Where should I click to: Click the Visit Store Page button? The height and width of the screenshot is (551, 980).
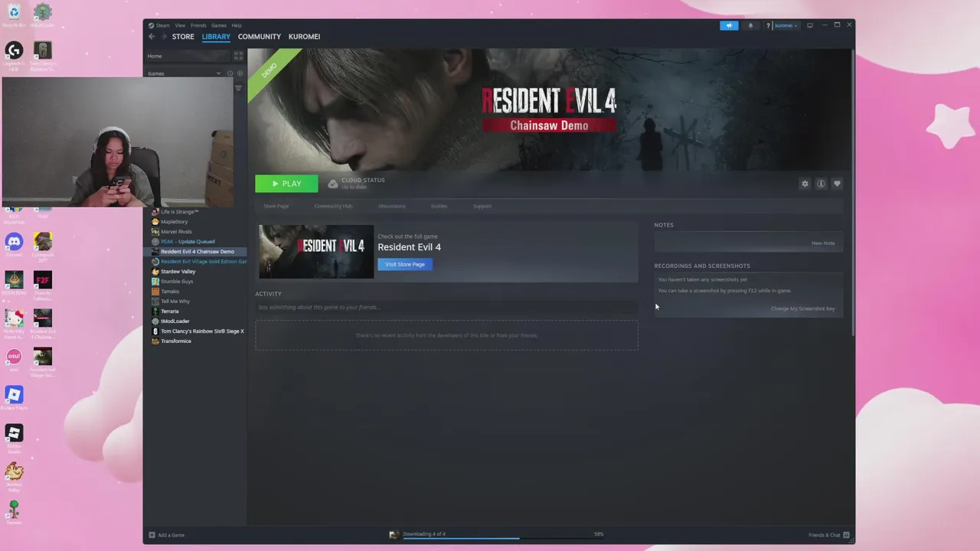[405, 264]
